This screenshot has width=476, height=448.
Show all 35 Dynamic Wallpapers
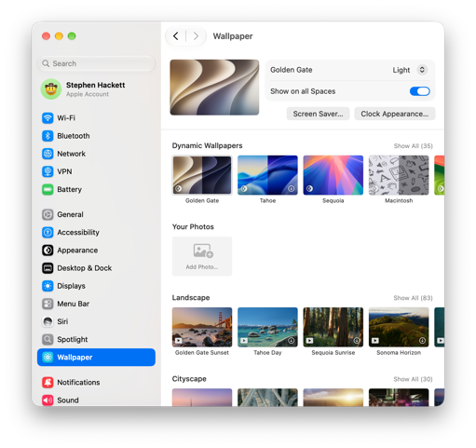click(413, 146)
